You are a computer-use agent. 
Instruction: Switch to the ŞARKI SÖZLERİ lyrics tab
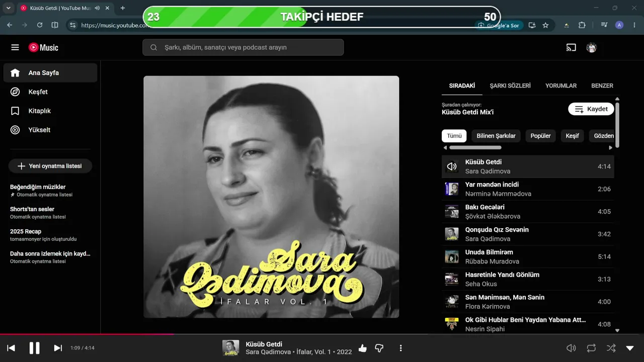510,85
